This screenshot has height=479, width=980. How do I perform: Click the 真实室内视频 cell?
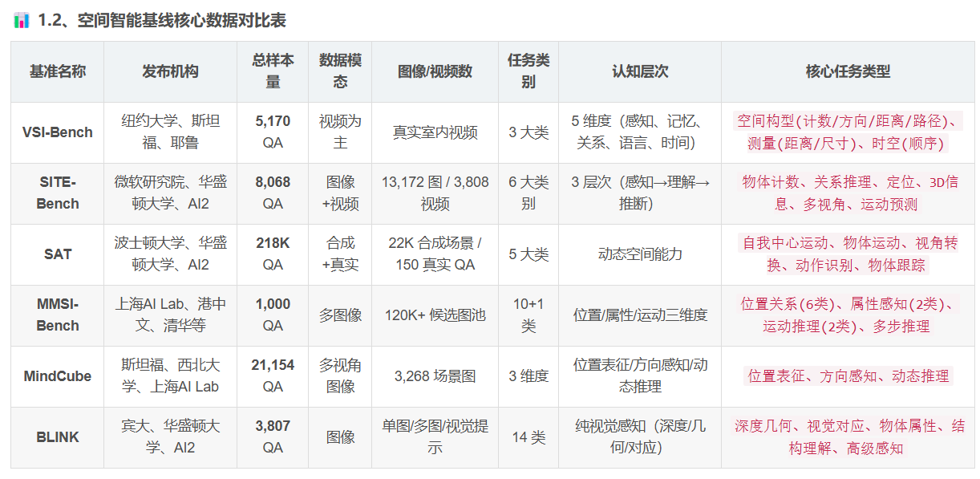[x=435, y=132]
